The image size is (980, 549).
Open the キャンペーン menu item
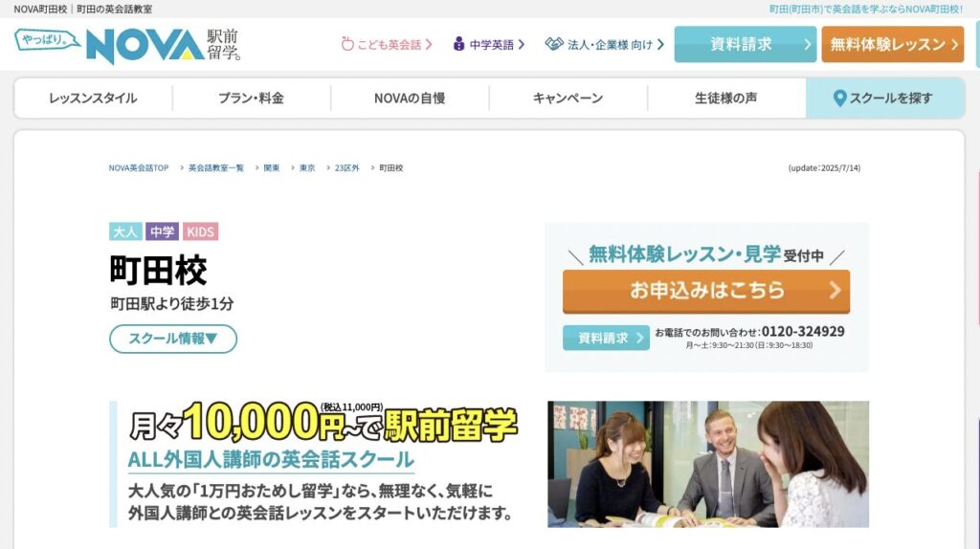568,99
